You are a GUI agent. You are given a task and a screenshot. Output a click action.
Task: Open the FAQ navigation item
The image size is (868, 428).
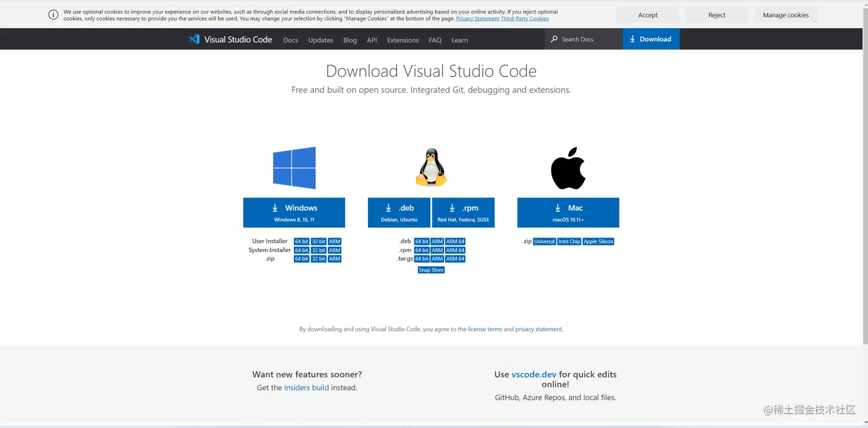[x=435, y=40]
